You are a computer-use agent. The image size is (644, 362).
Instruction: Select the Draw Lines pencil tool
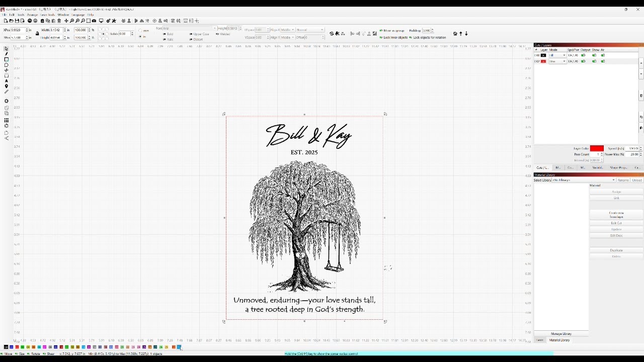coord(7,54)
